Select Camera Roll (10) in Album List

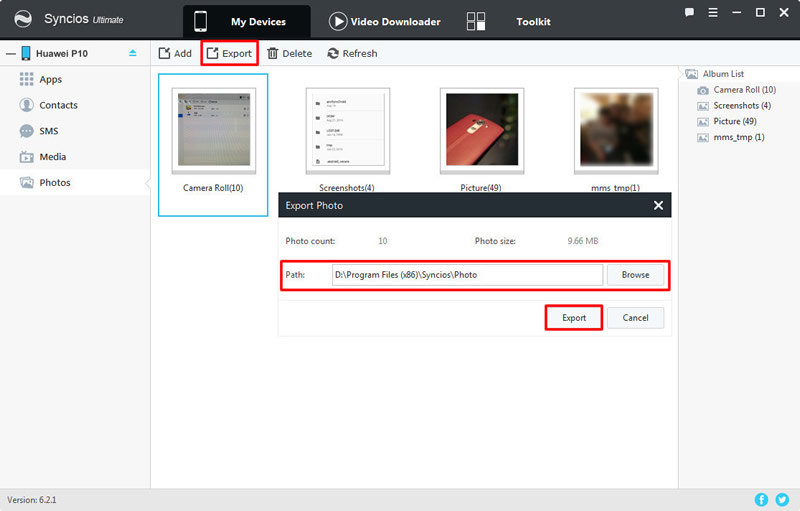[x=744, y=90]
